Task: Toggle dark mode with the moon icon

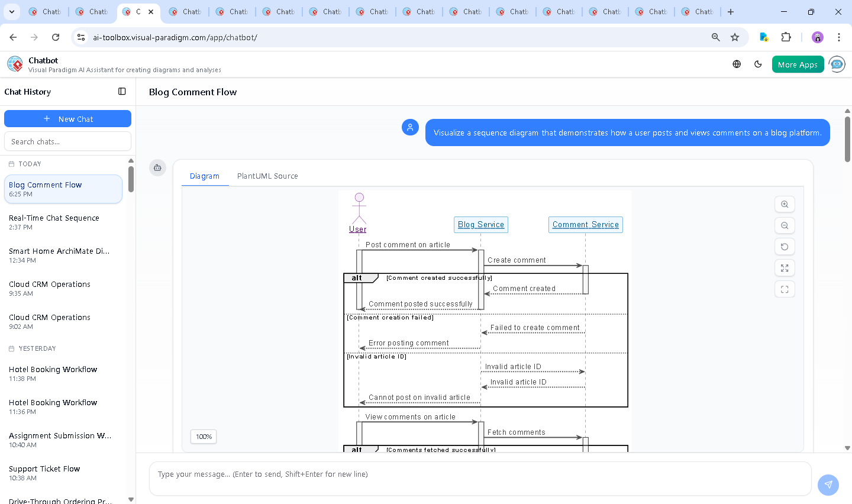Action: (x=758, y=64)
